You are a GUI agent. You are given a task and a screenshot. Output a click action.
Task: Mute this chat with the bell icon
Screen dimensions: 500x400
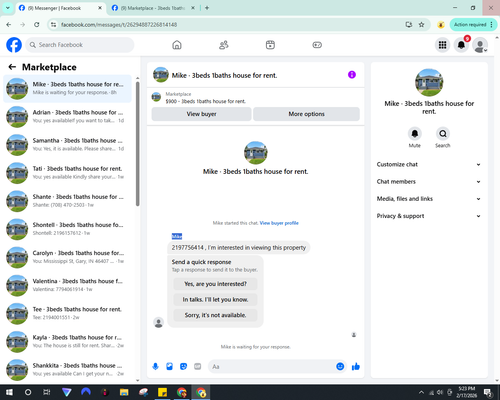click(415, 134)
